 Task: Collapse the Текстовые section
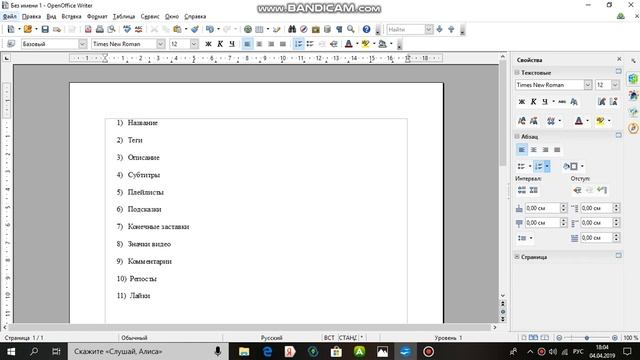point(517,72)
